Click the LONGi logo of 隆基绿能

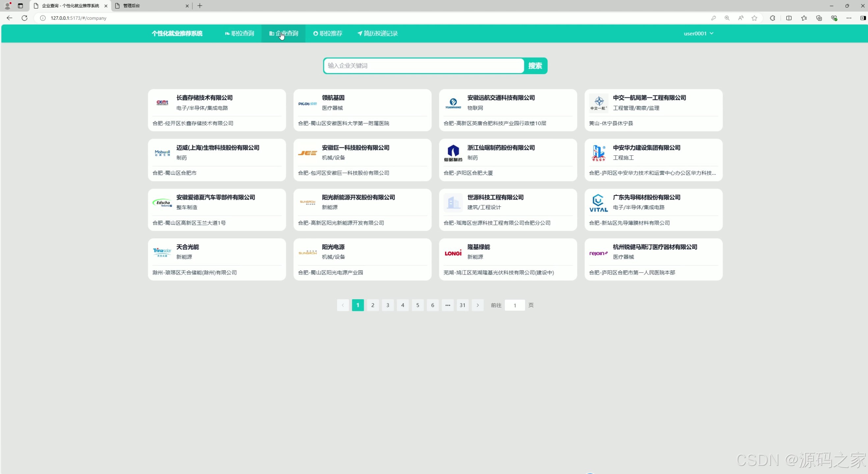(453, 253)
